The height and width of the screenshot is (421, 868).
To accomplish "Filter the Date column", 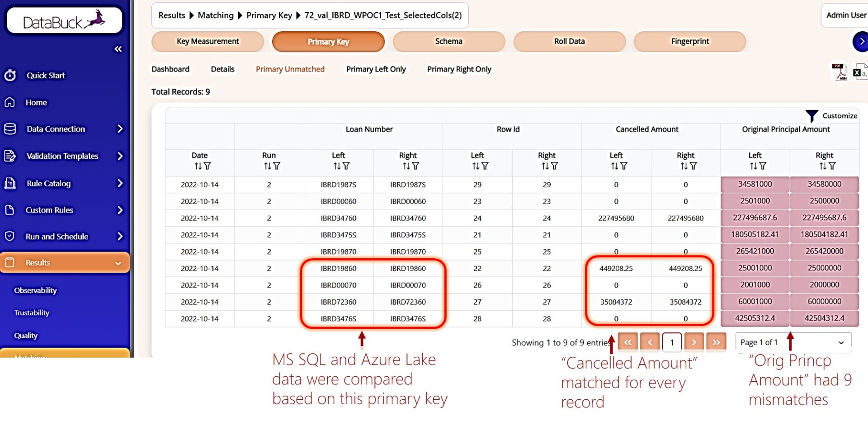I will tap(207, 166).
